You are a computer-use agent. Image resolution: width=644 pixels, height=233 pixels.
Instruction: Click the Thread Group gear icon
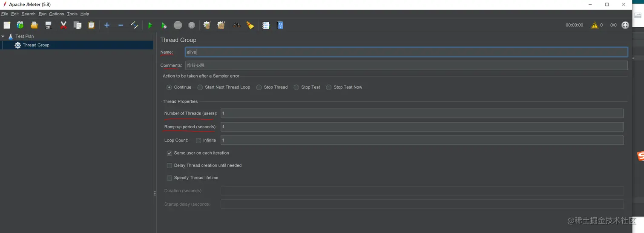(17, 45)
